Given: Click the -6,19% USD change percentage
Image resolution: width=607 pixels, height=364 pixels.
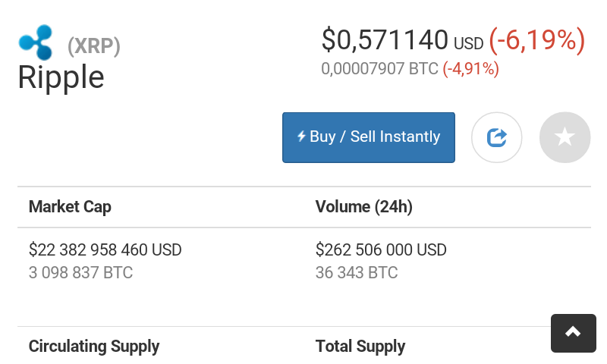Looking at the screenshot, I should coord(537,40).
